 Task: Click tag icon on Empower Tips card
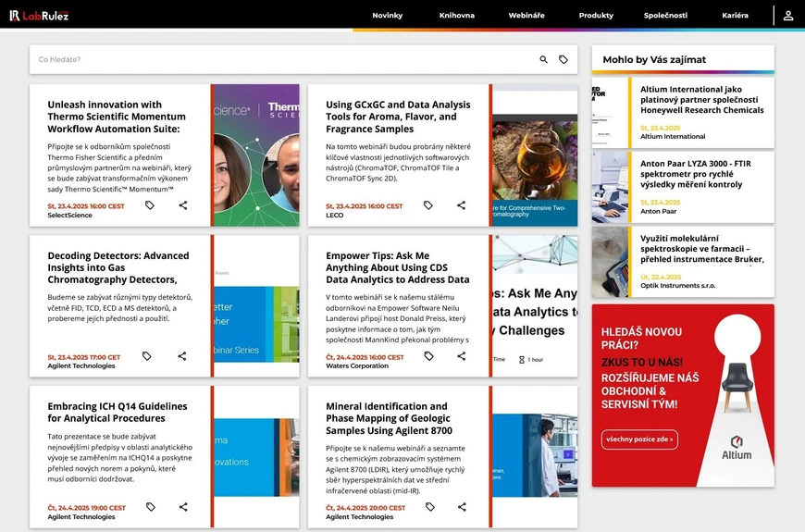coord(428,356)
